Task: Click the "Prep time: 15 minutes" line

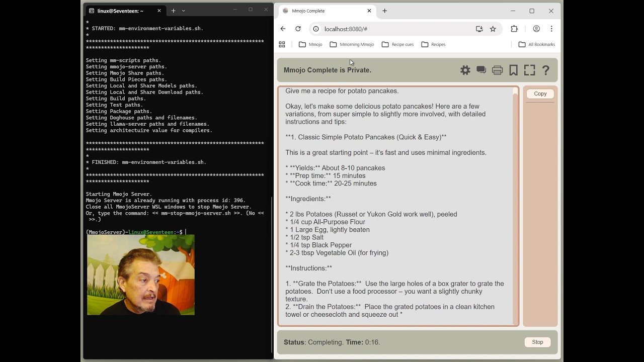Action: pos(326,176)
